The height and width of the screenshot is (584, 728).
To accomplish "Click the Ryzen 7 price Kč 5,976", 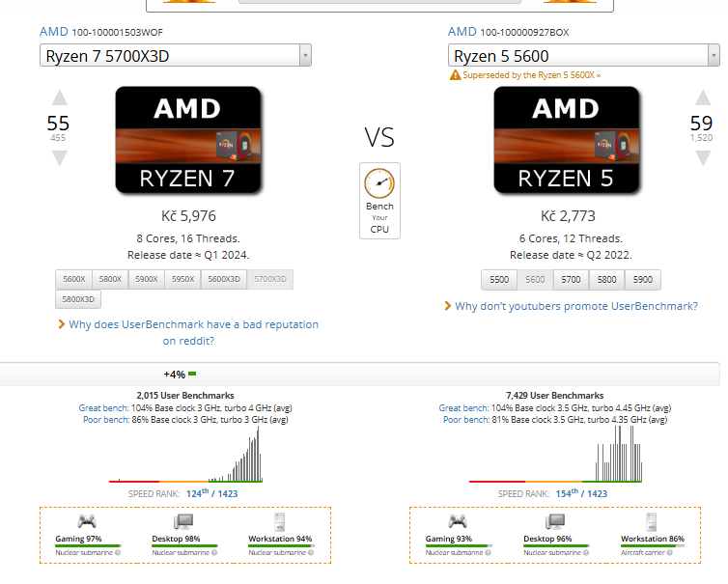I will coord(188,215).
